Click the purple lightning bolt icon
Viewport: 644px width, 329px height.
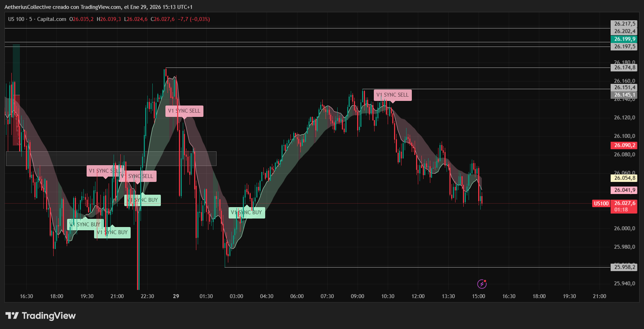(x=481, y=284)
